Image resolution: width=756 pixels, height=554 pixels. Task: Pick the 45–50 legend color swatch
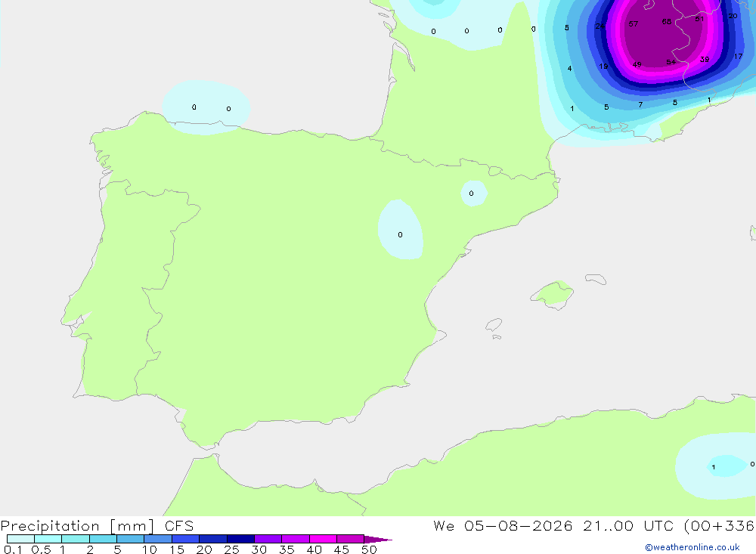(x=351, y=539)
